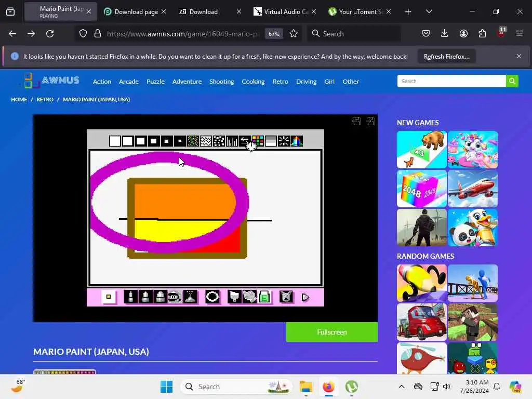This screenshot has width=532, height=399.
Task: Open the Windows Start menu
Action: (166, 387)
